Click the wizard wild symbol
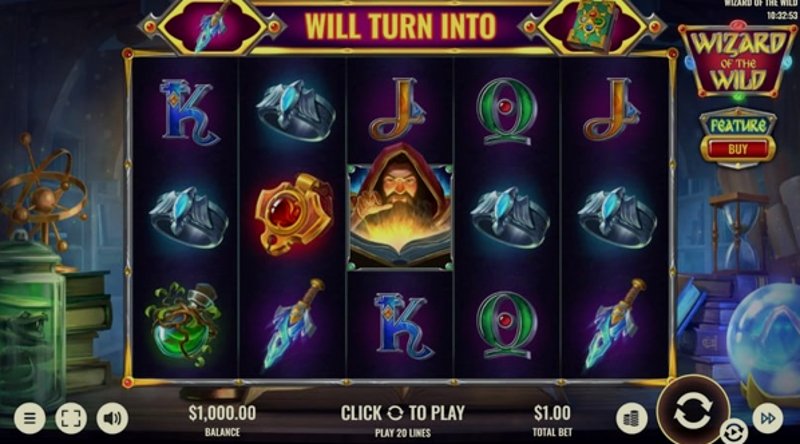The width and height of the screenshot is (800, 444). click(399, 207)
